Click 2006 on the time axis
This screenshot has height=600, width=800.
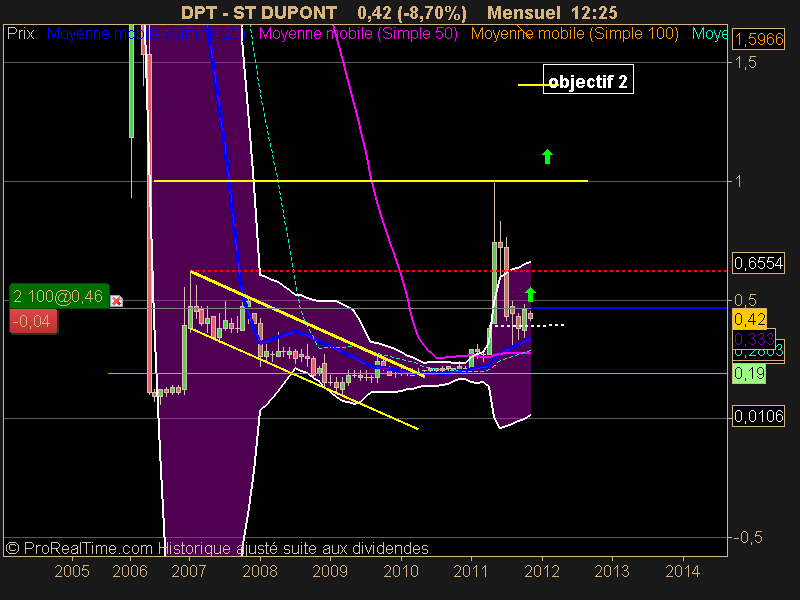point(130,571)
